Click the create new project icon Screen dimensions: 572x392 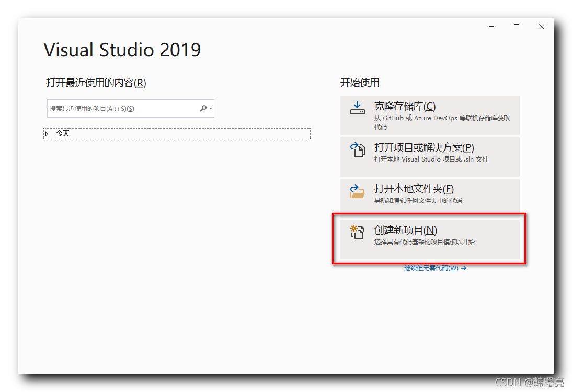tap(357, 232)
